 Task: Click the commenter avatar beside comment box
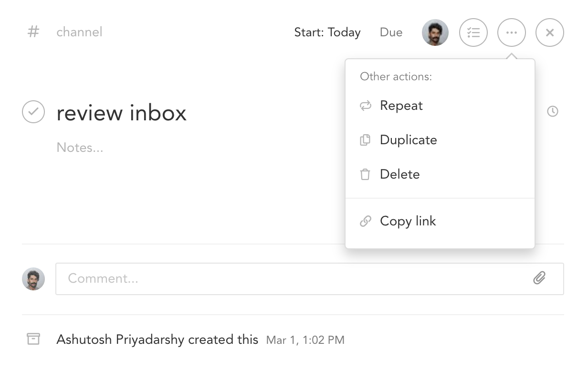pos(33,278)
